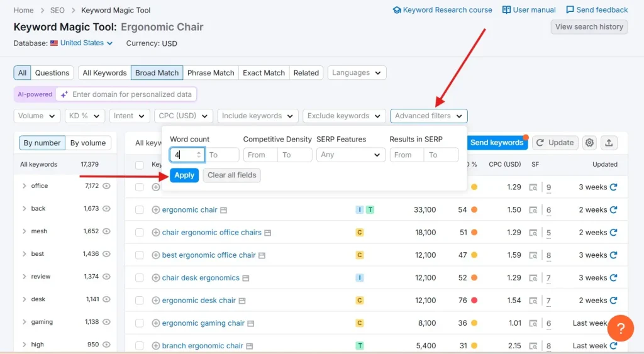Click Word count stepper arrows
This screenshot has height=354, width=644.
(x=199, y=155)
